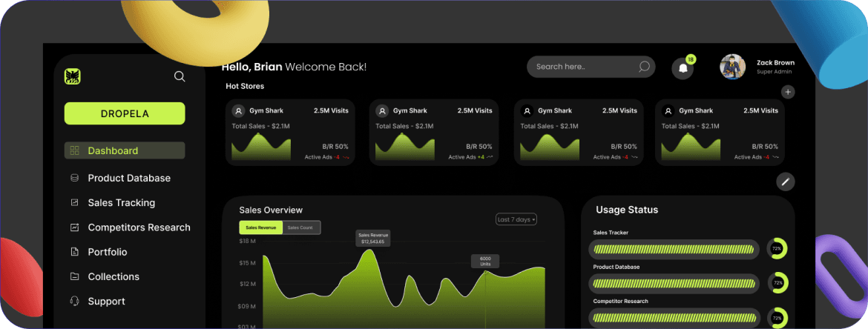This screenshot has height=329, width=868.
Task: Click the pencil edit icon
Action: click(786, 182)
